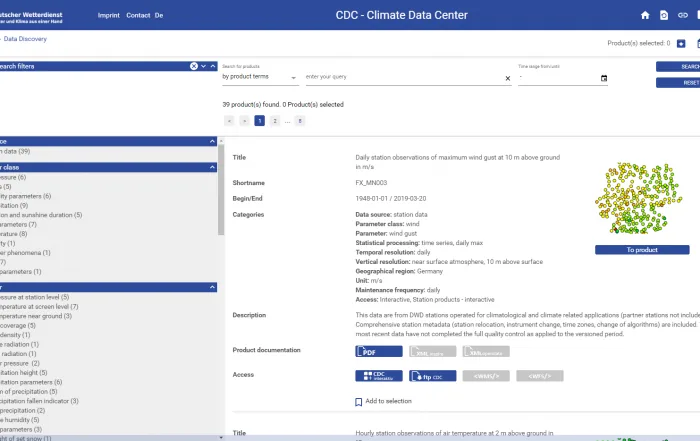Click the query text input field
The height and width of the screenshot is (441, 700).
(404, 77)
